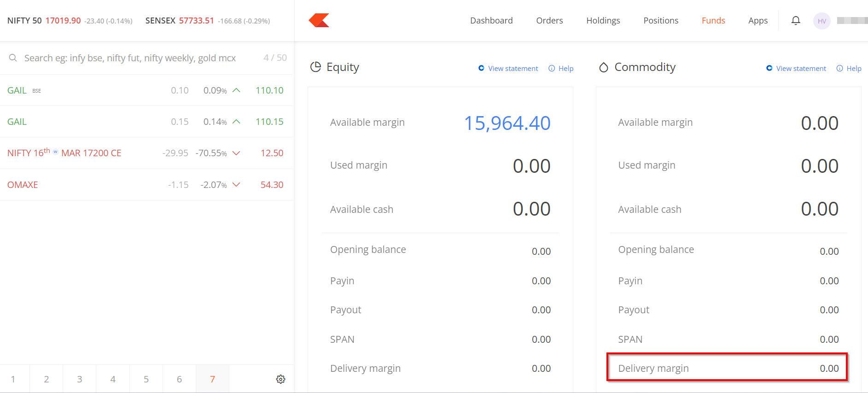View the Commodity statement
This screenshot has height=393, width=868.
click(x=801, y=69)
